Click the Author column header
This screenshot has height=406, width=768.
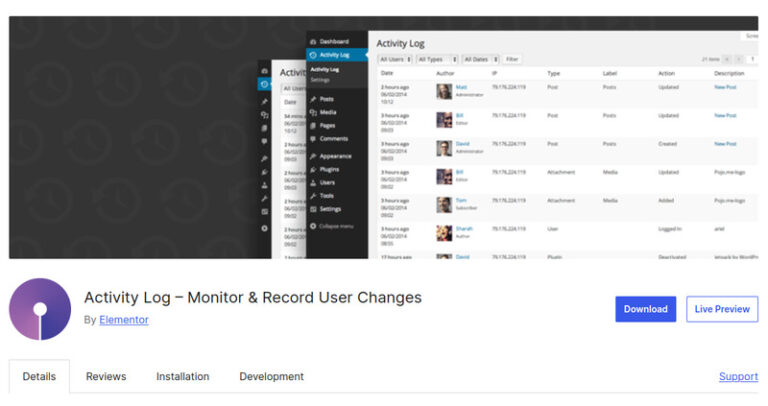point(445,73)
